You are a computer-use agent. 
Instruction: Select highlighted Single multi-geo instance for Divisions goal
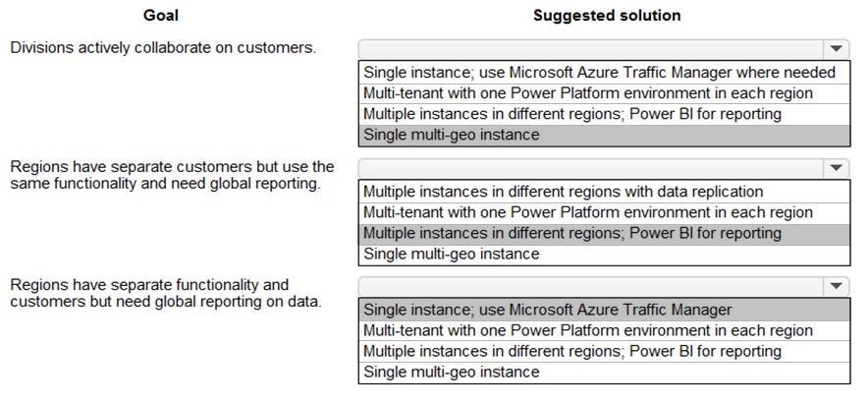[x=452, y=135]
